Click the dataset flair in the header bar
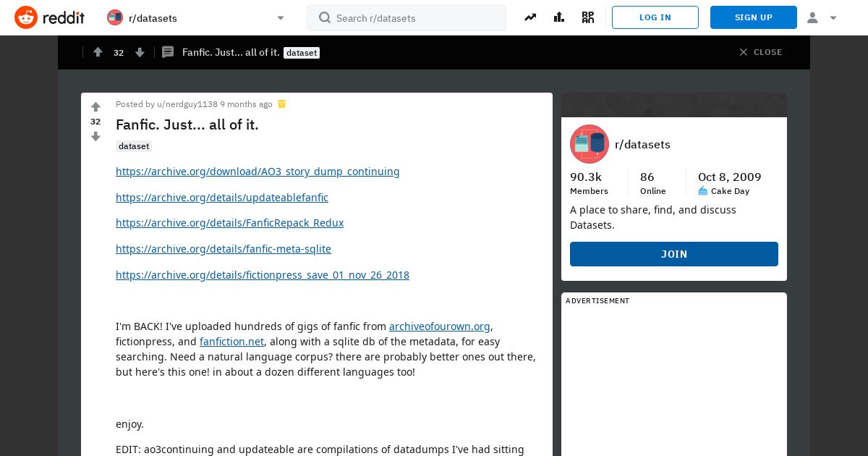This screenshot has width=868, height=456. click(x=302, y=53)
